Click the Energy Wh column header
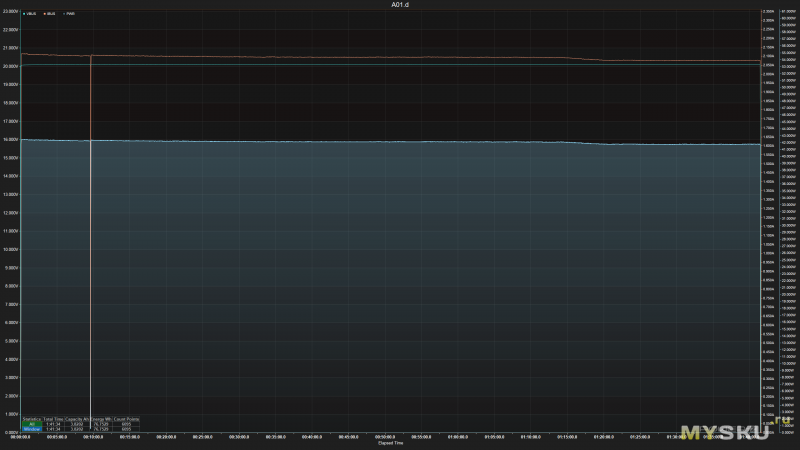Viewport: 800px width, 450px height. coord(102,419)
